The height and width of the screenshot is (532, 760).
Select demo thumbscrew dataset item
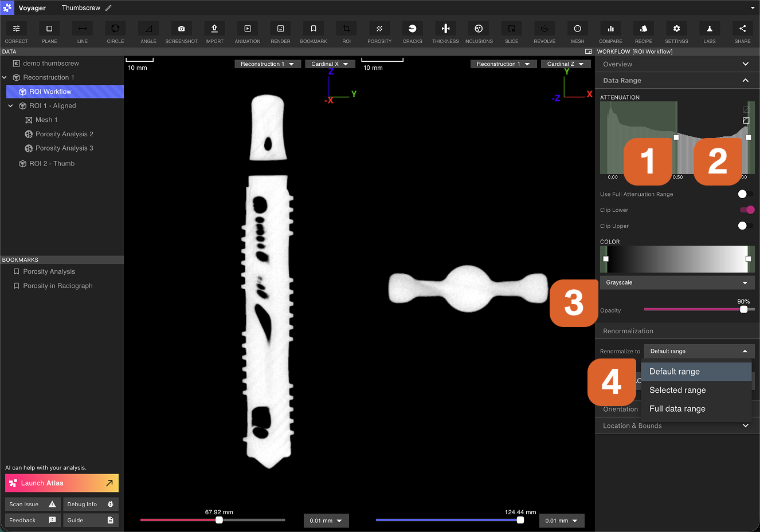pyautogui.click(x=51, y=64)
